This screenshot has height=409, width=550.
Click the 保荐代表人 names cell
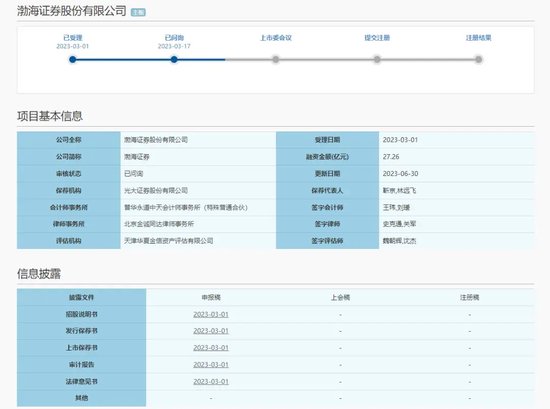tap(457, 190)
